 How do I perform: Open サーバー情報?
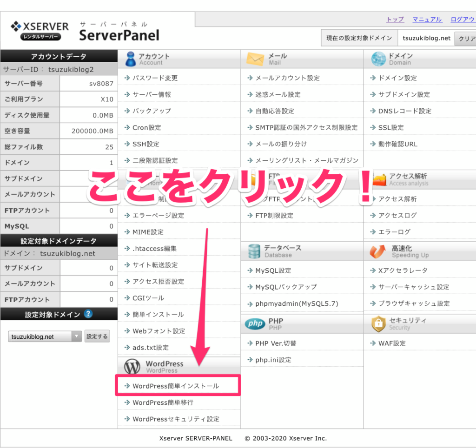[152, 94]
